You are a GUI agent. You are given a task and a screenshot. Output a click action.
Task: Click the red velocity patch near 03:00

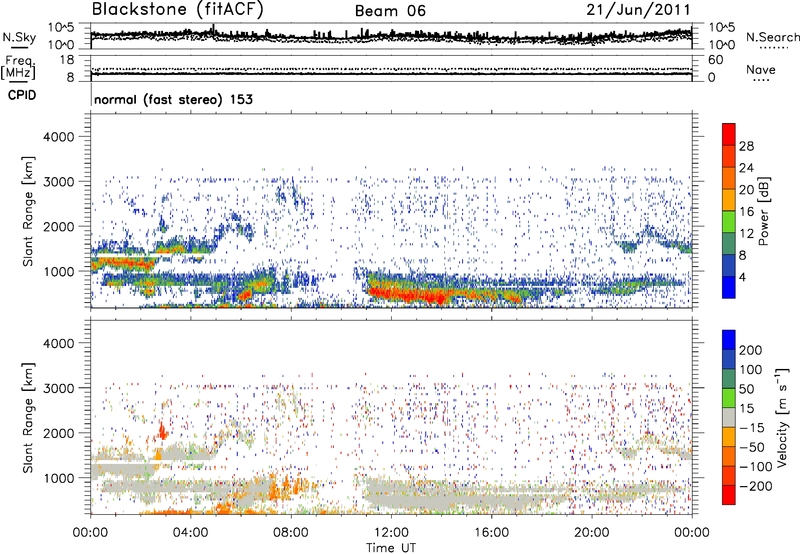pos(162,431)
